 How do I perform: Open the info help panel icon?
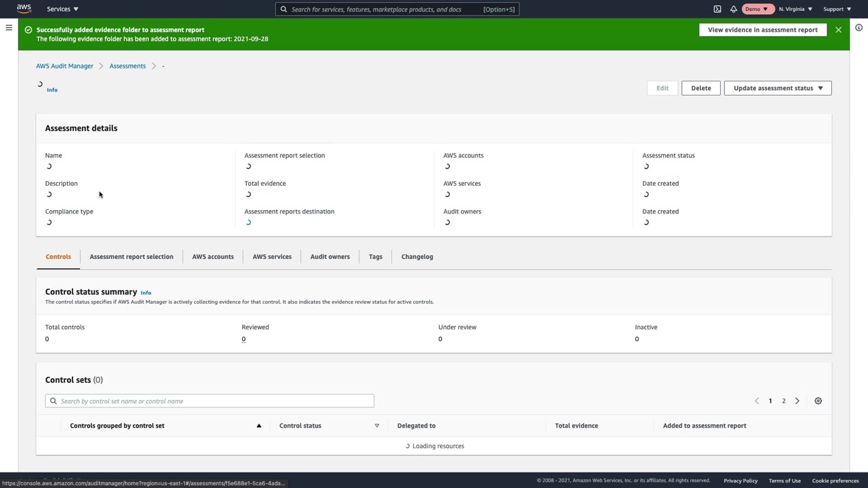pos(859,28)
